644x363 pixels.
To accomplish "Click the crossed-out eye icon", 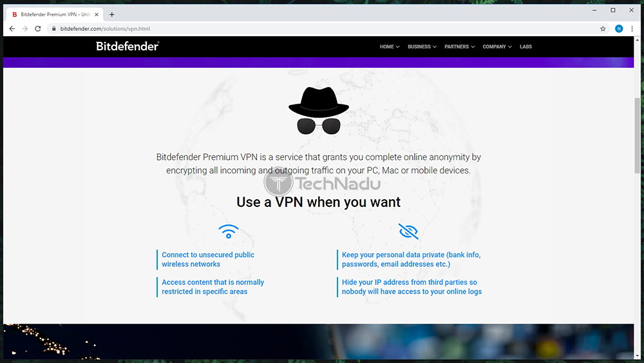I will [x=408, y=231].
